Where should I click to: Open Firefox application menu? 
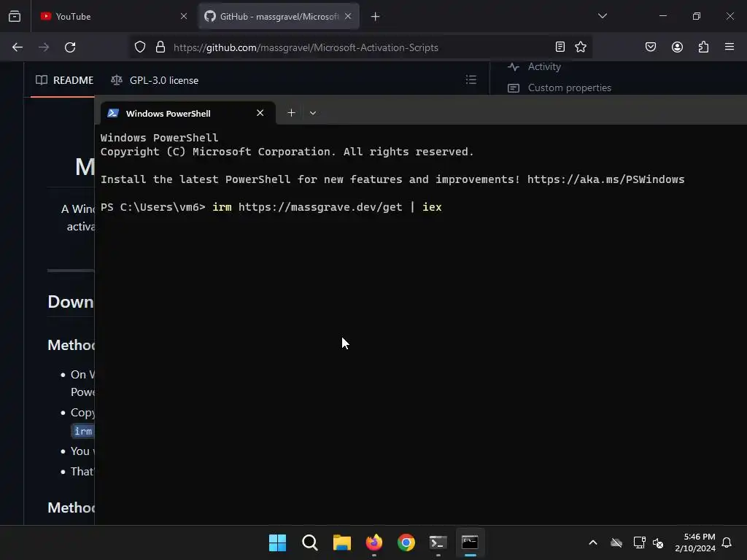(x=729, y=47)
